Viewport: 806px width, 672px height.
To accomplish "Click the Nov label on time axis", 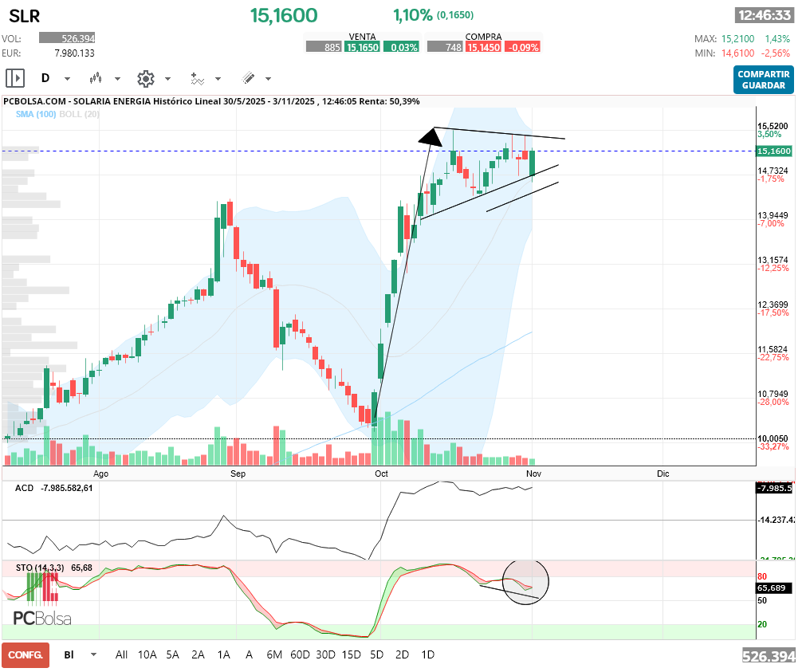I will [x=533, y=474].
